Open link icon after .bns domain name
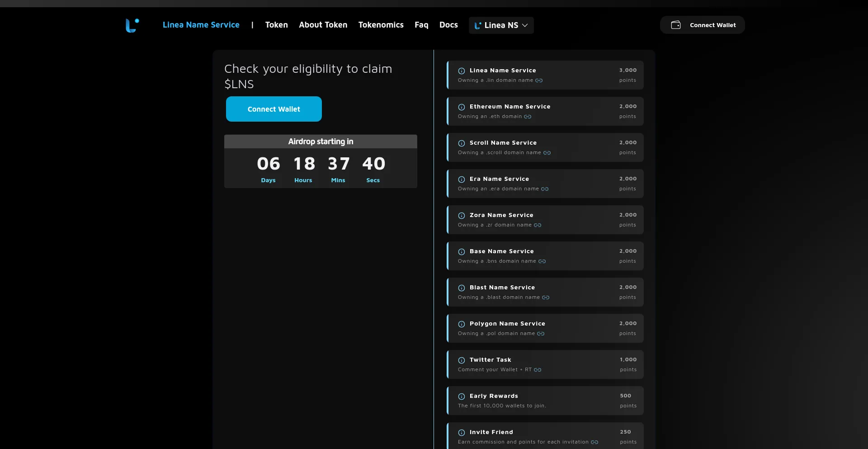 tap(542, 261)
